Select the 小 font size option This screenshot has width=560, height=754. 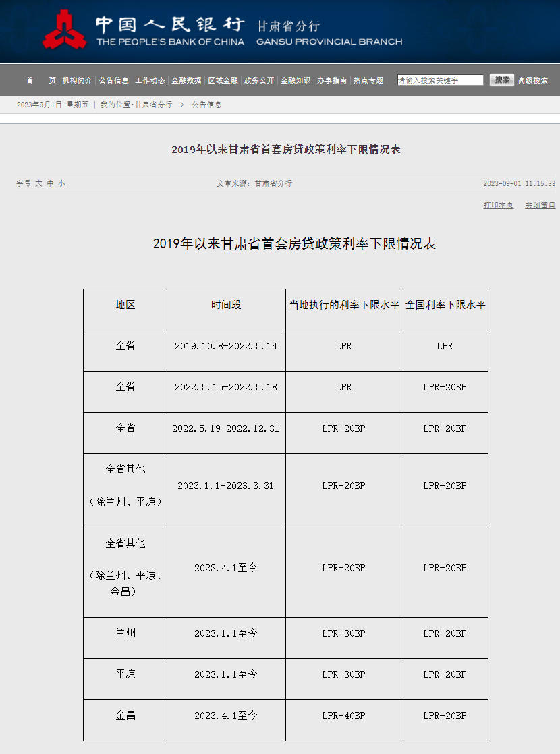60,183
